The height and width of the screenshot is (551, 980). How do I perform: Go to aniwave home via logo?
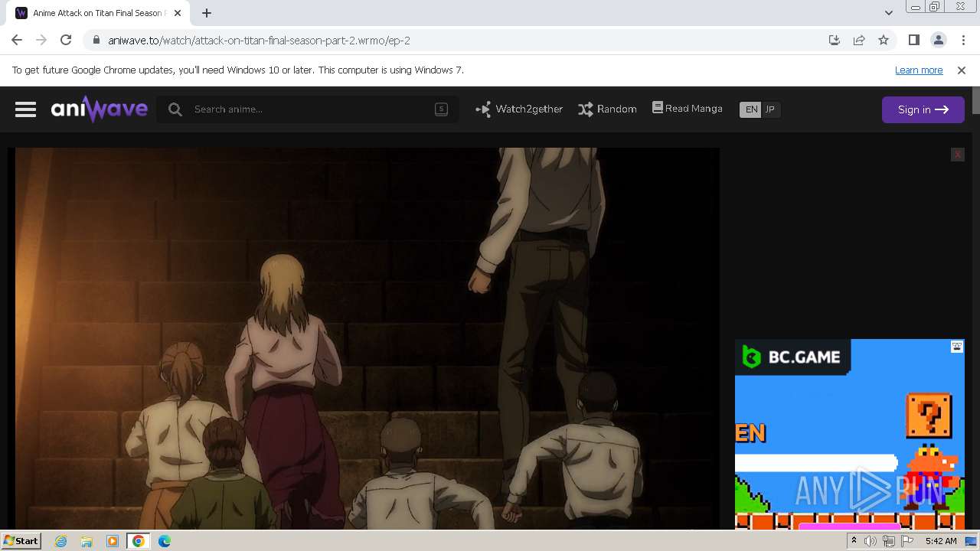pyautogui.click(x=100, y=109)
